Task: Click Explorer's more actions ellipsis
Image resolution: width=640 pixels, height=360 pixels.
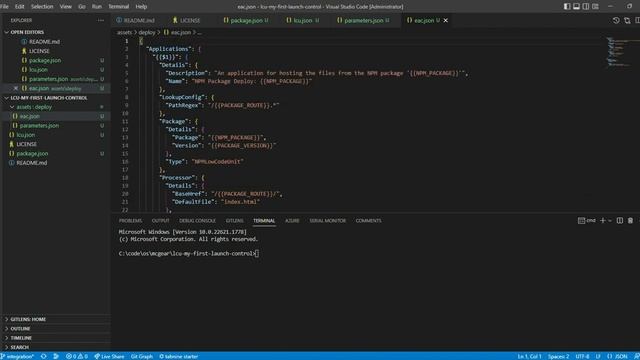Action: pyautogui.click(x=100, y=20)
